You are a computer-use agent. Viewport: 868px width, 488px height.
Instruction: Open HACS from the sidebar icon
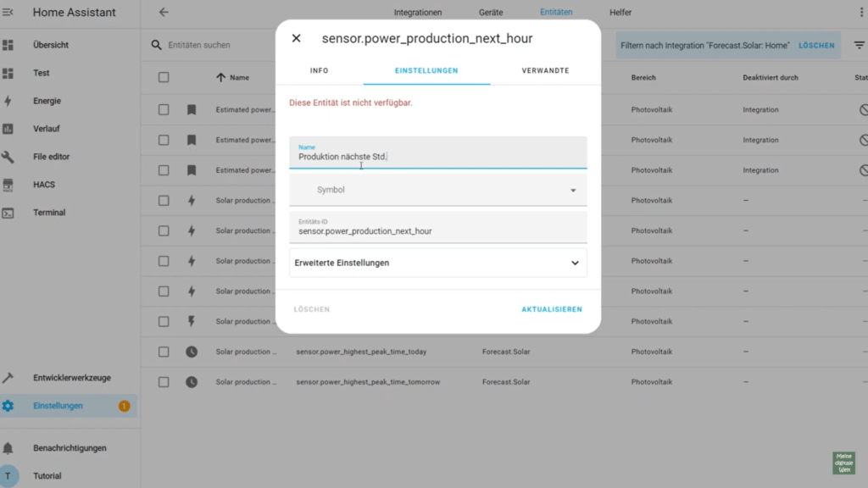coord(8,185)
